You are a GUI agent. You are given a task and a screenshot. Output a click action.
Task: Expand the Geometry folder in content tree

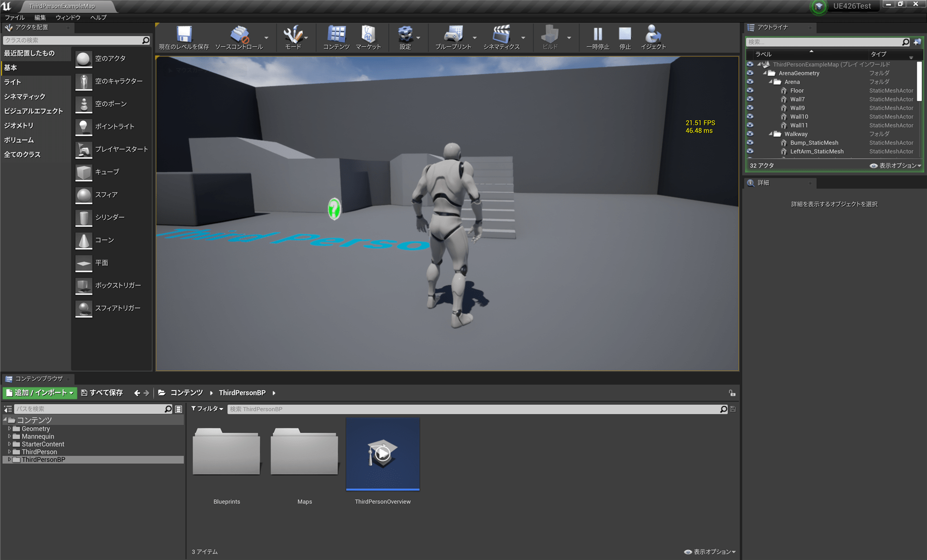[x=9, y=428]
